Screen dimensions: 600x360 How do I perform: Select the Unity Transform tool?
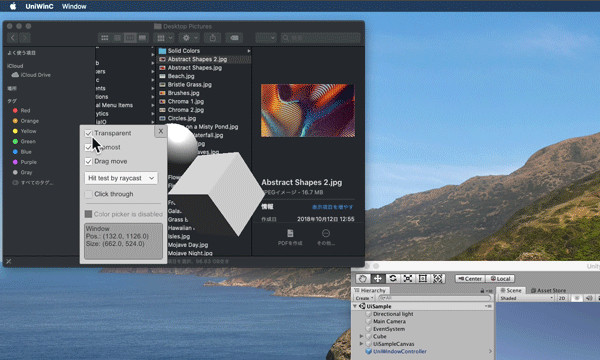click(x=437, y=279)
